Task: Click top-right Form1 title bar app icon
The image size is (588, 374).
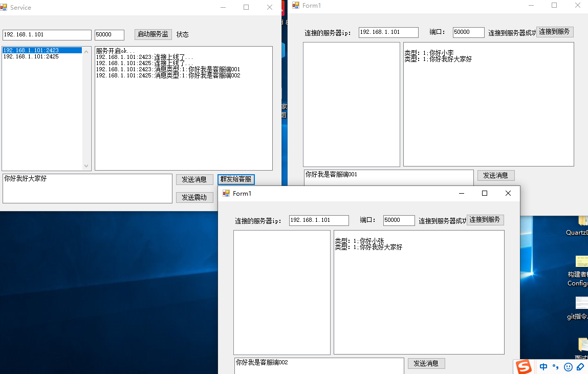Action: 296,5
